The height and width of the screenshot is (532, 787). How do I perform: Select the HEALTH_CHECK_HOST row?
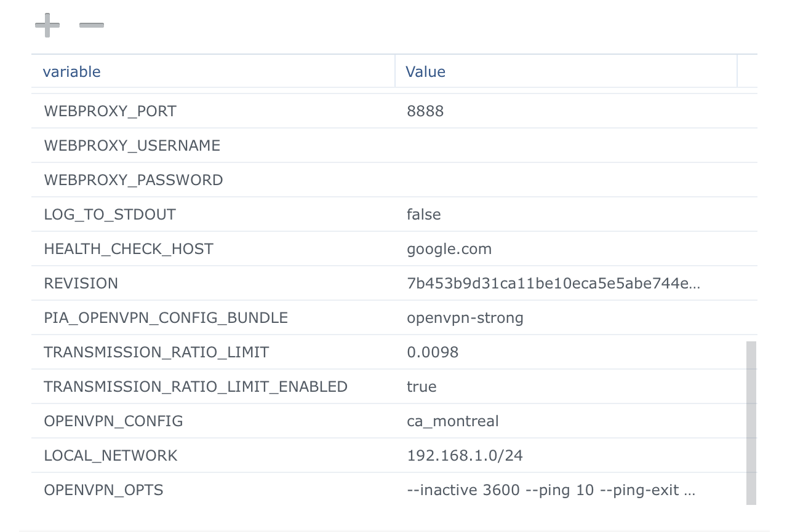click(129, 248)
